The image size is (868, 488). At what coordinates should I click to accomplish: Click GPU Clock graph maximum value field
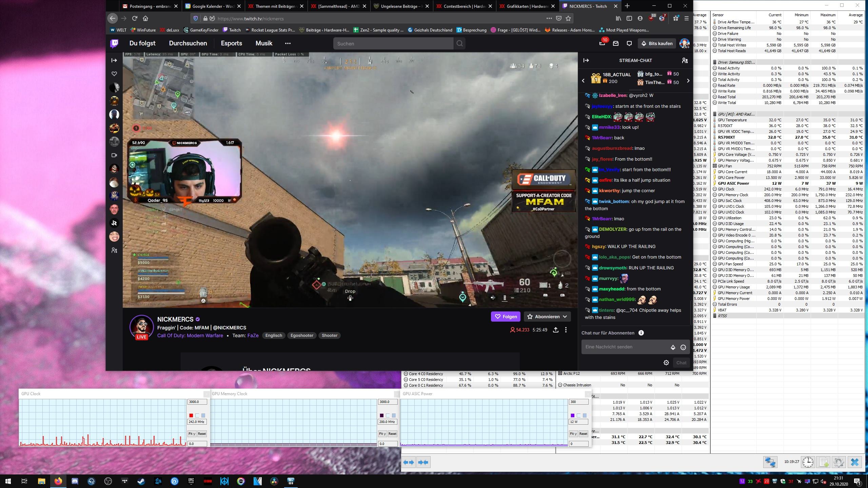point(197,402)
